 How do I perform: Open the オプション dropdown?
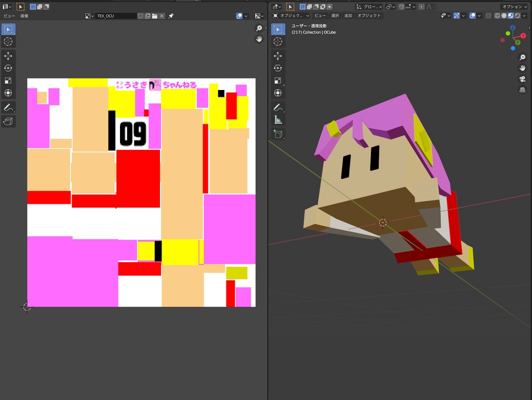click(514, 7)
